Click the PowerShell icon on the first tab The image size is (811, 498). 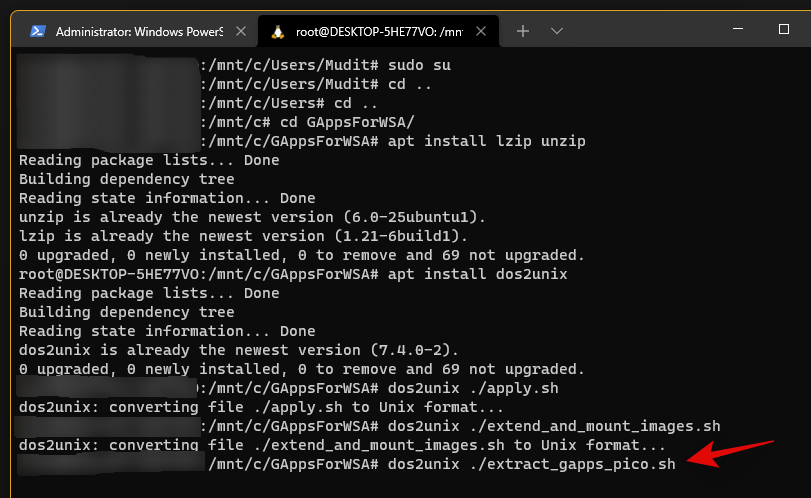coord(37,31)
